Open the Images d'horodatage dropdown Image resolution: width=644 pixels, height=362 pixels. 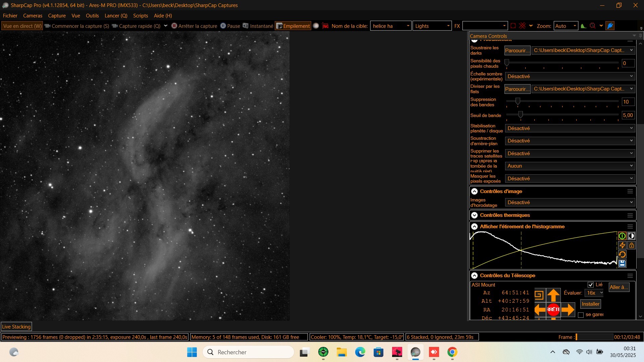click(x=570, y=202)
